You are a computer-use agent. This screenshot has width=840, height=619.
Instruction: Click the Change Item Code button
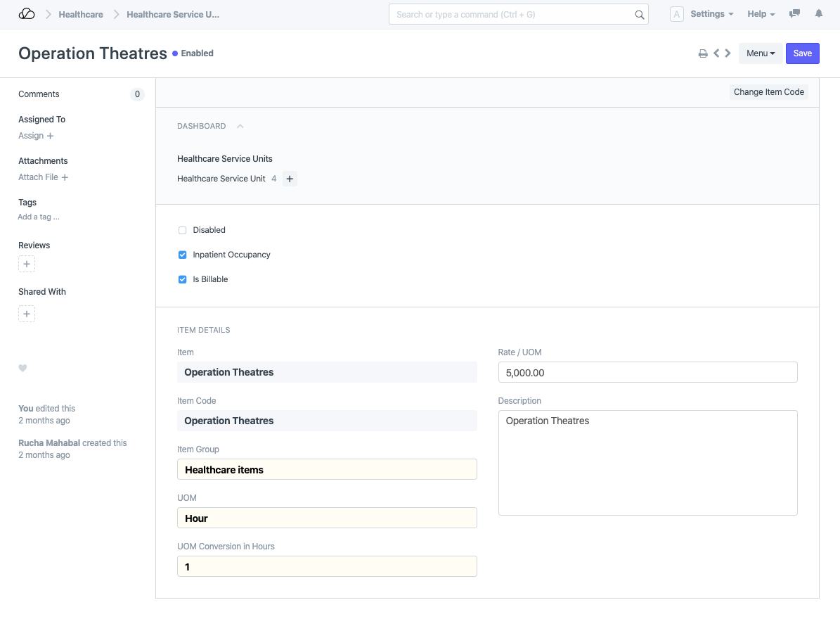pyautogui.click(x=768, y=92)
